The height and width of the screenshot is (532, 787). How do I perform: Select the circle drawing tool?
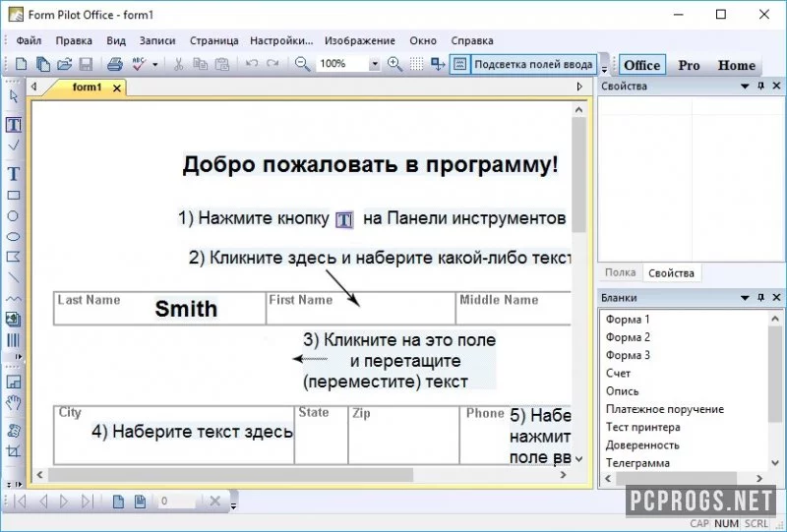point(13,215)
